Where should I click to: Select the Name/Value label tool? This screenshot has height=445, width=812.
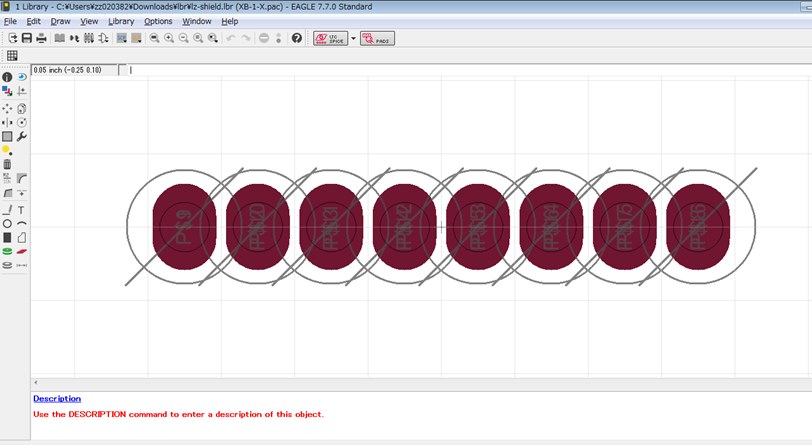(7, 179)
